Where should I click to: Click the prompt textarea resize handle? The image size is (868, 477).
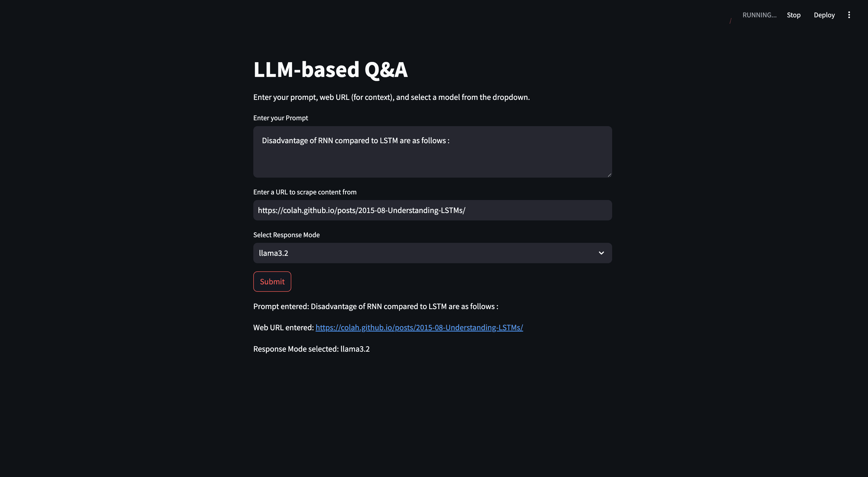pyautogui.click(x=609, y=175)
